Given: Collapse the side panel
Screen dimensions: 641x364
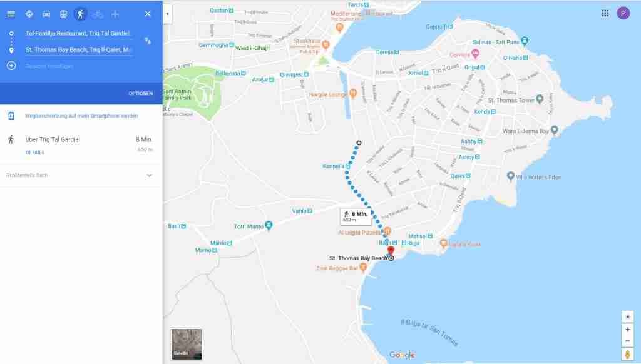Looking at the screenshot, I should (167, 13).
